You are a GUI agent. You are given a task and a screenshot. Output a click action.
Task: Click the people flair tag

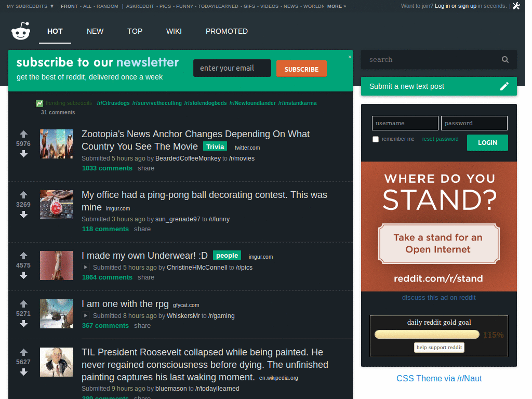[227, 256]
